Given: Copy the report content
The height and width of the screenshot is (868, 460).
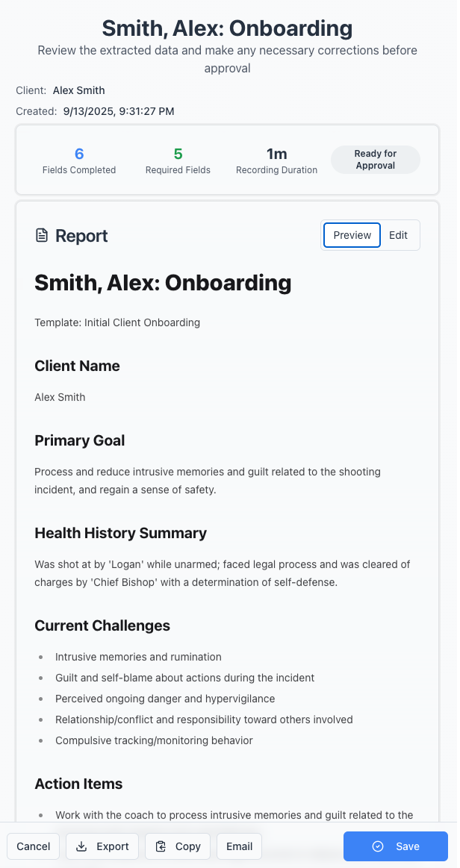Looking at the screenshot, I should [177, 846].
